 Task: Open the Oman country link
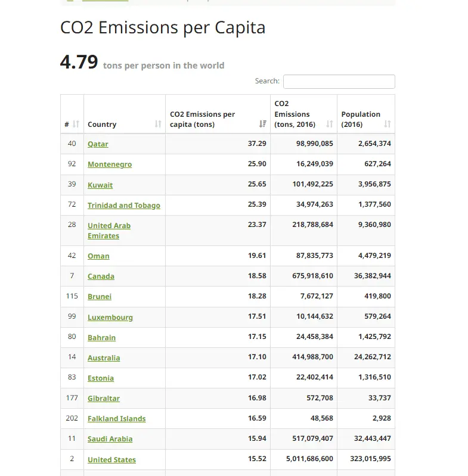[98, 256]
